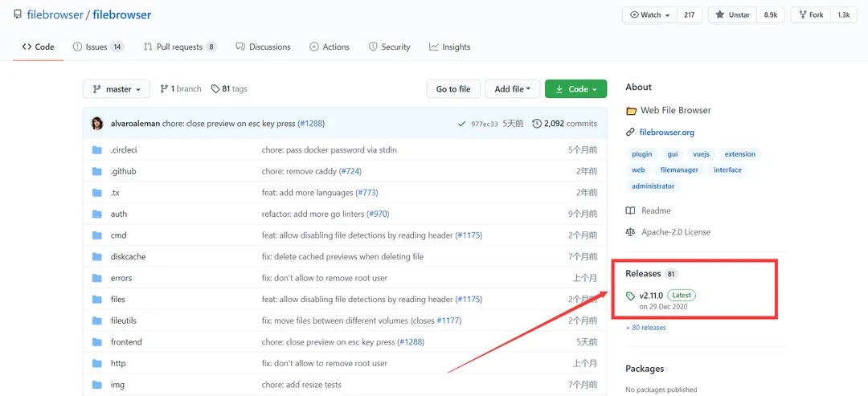Click the green commit status checkmark

pos(461,124)
